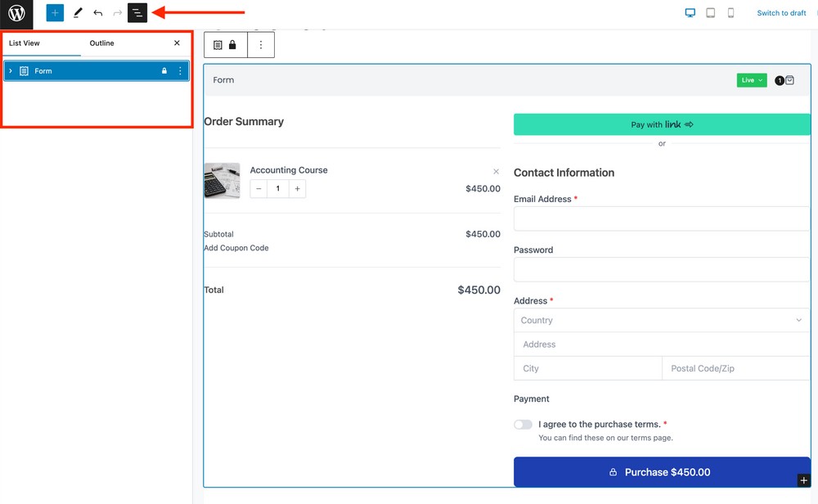Switch to mobile preview icon
The height and width of the screenshot is (504, 818).
(730, 13)
